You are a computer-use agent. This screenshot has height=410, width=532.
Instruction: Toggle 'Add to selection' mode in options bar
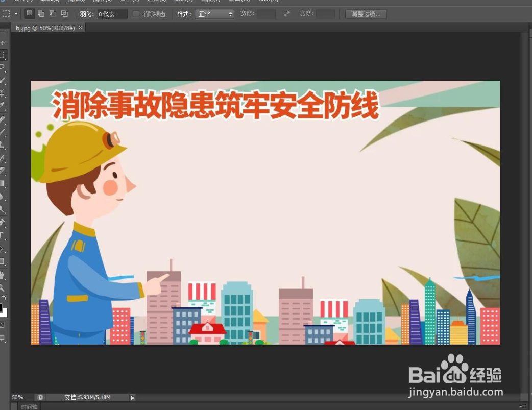[40, 13]
